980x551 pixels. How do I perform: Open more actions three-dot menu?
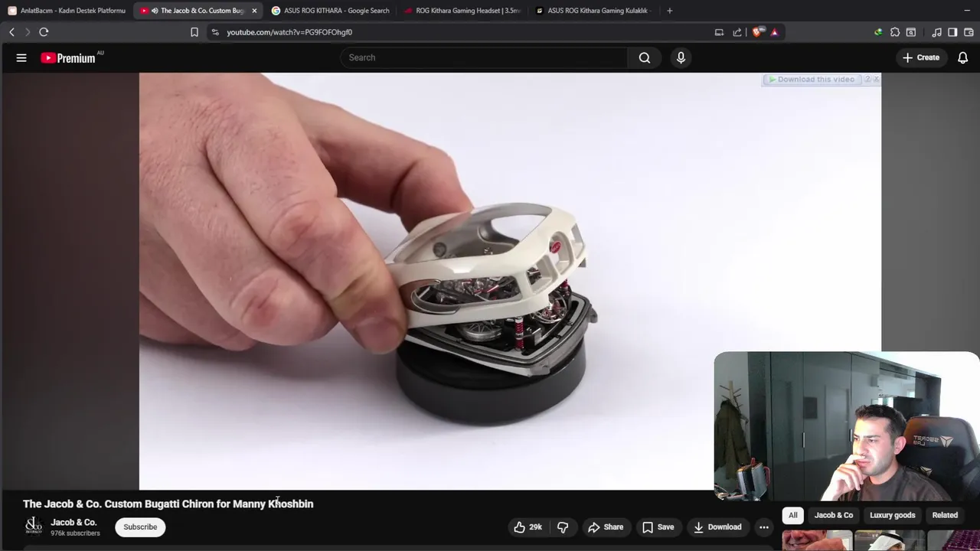763,527
